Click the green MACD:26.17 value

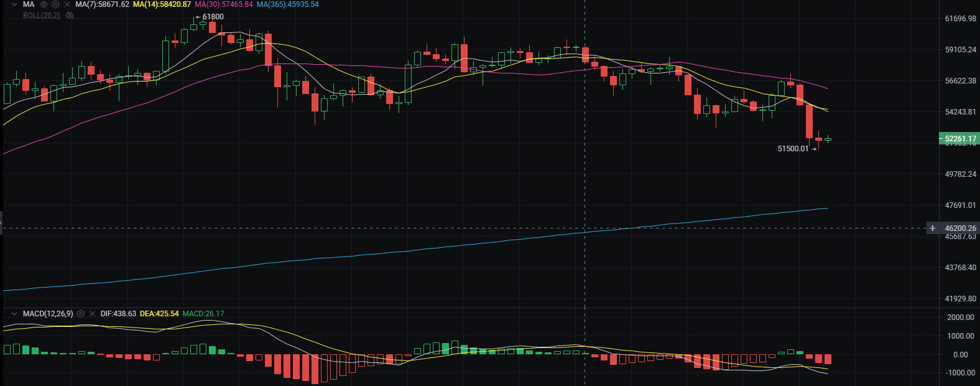pyautogui.click(x=203, y=314)
